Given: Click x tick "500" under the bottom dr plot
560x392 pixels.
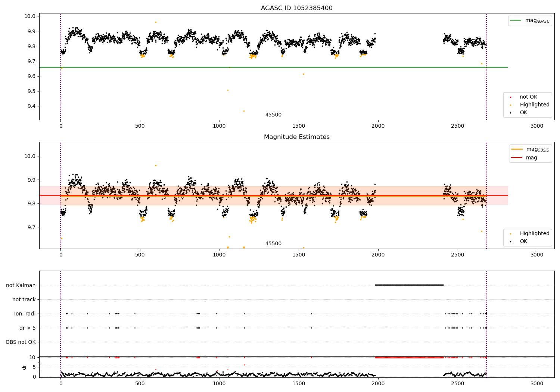Looking at the screenshot, I should point(140,384).
